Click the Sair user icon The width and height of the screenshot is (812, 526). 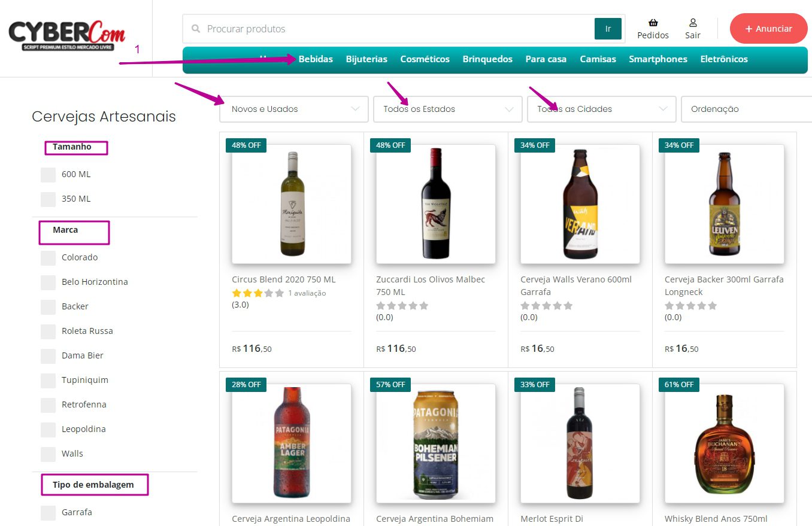693,23
